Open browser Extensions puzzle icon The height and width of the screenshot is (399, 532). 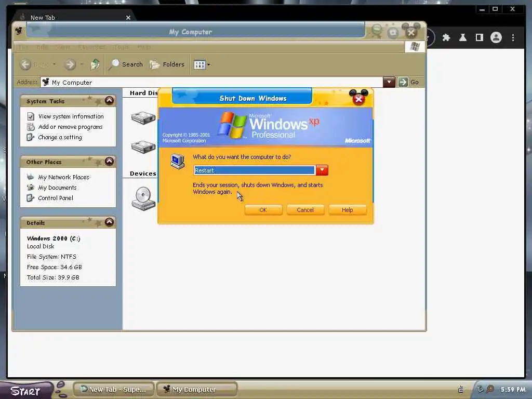tap(446, 37)
